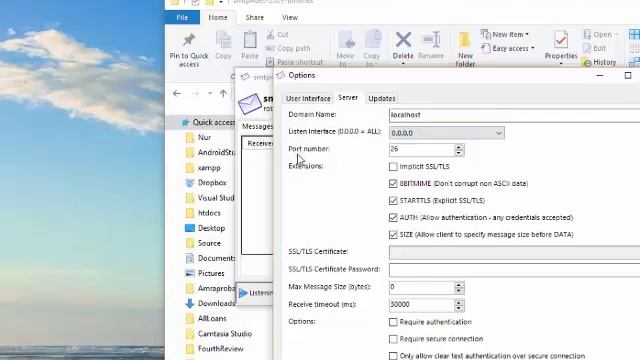Click the Explorer back arrow
This screenshot has height=360, width=640.
point(177,93)
